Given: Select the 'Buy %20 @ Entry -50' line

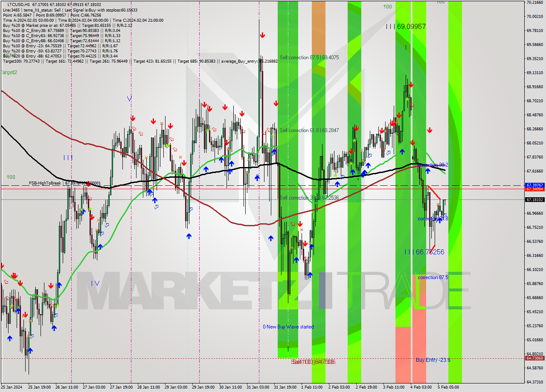Looking at the screenshot, I should pos(60,51).
